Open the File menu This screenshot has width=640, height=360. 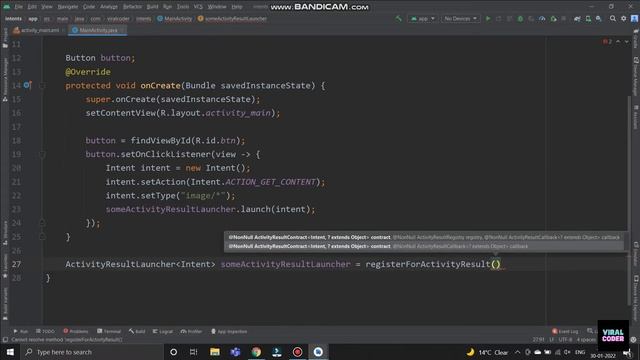19,7
